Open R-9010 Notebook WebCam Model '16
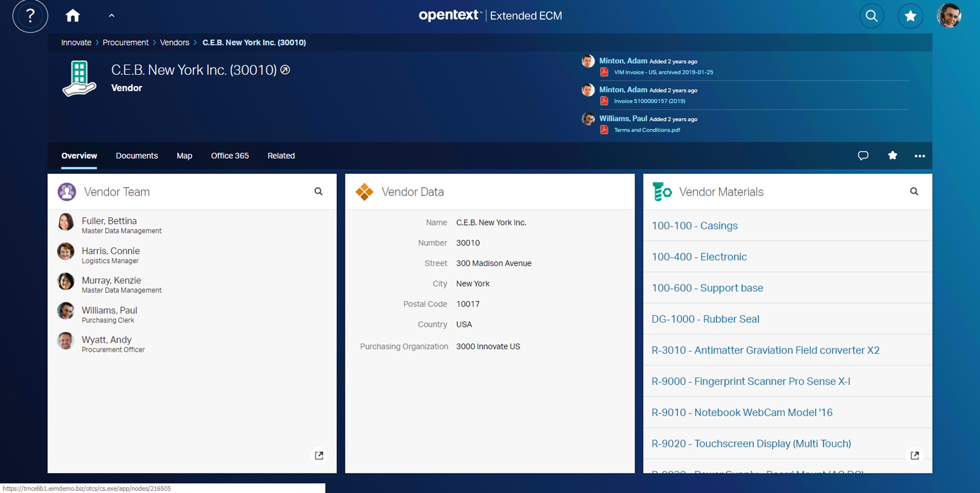Viewport: 980px width, 493px height. tap(742, 412)
